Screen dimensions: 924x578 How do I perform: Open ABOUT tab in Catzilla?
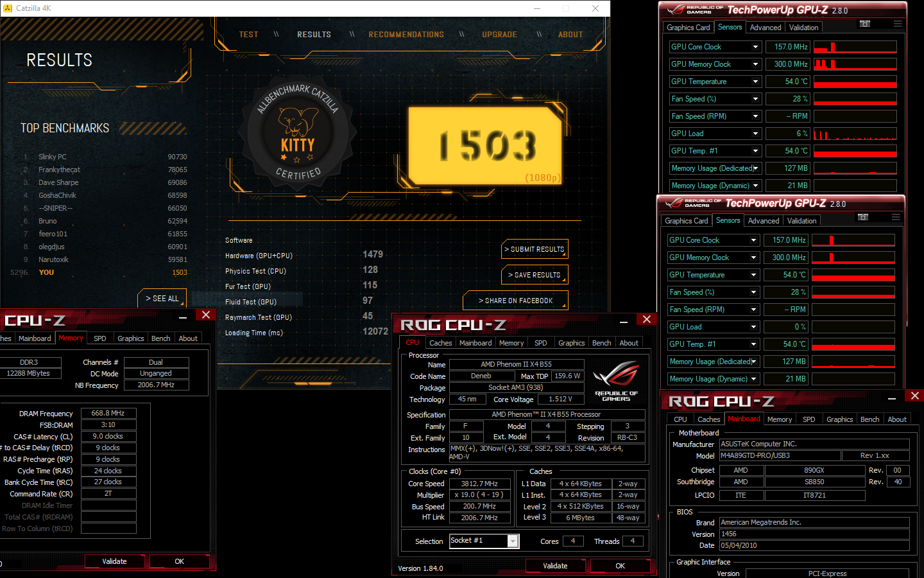click(570, 35)
